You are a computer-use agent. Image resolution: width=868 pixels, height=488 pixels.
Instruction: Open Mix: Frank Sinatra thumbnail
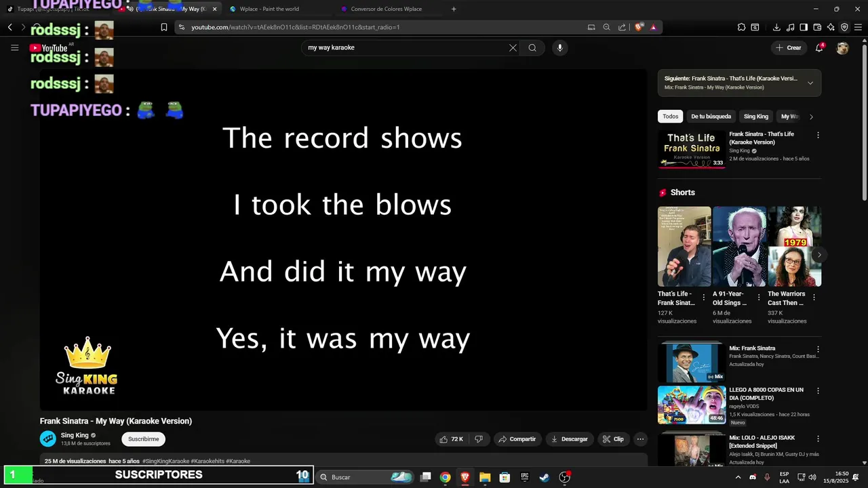coord(692,363)
